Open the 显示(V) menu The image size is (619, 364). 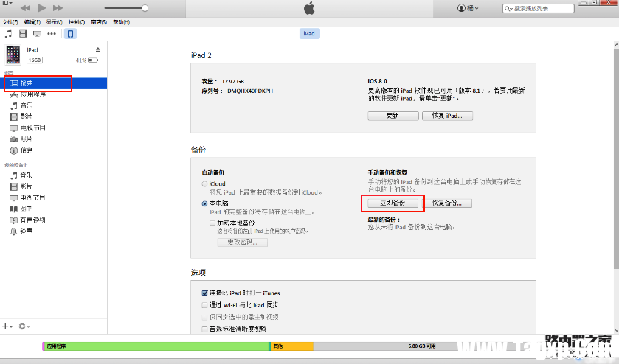pos(54,22)
